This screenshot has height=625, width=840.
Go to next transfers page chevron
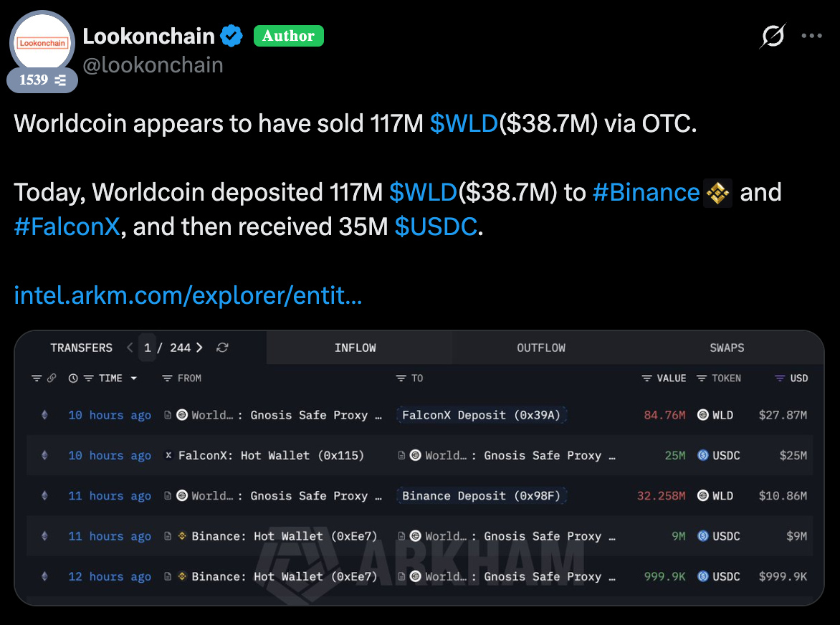coord(199,348)
